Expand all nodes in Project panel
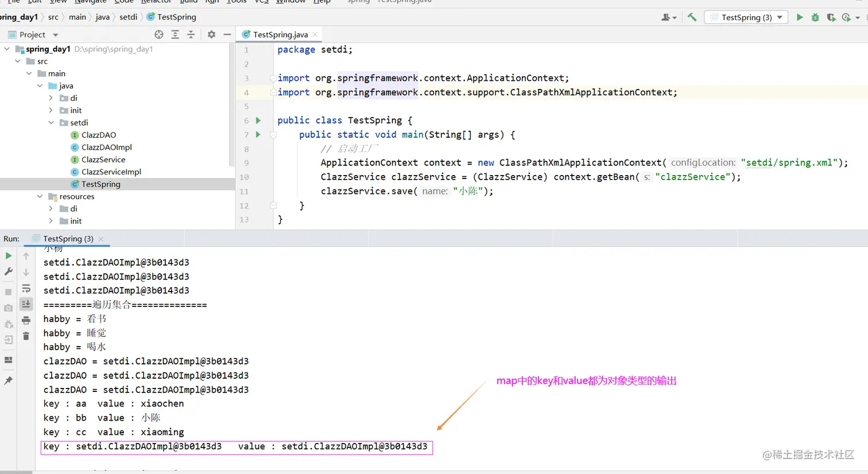 pyautogui.click(x=175, y=34)
